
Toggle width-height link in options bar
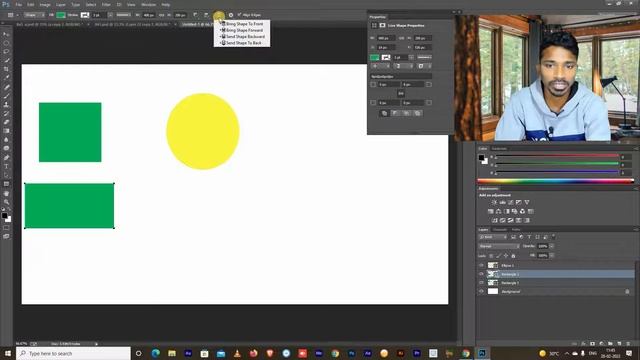pyautogui.click(x=161, y=15)
